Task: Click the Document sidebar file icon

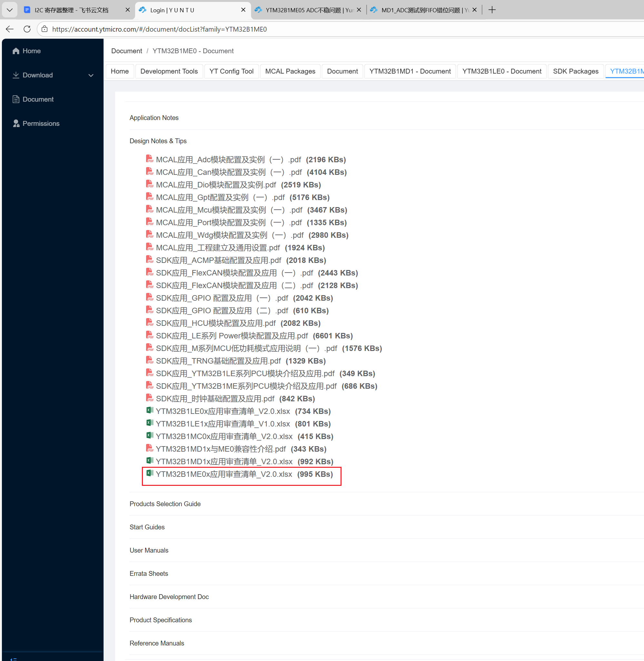Action: 15,99
